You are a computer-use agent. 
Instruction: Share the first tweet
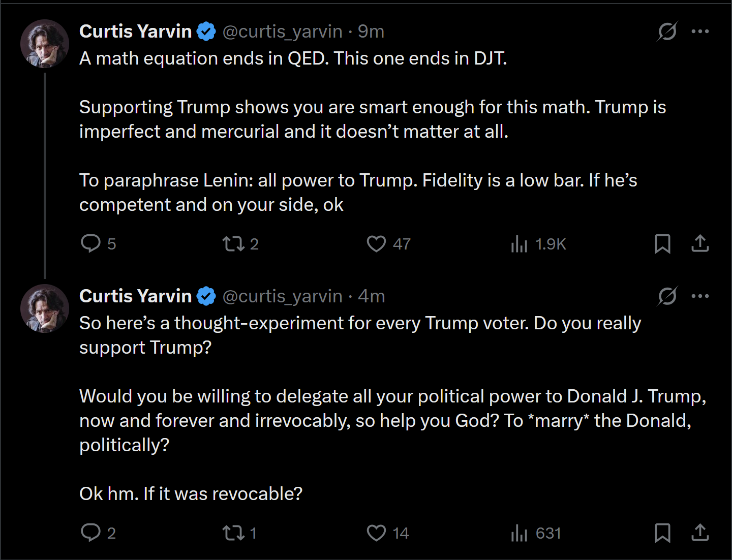(x=700, y=243)
